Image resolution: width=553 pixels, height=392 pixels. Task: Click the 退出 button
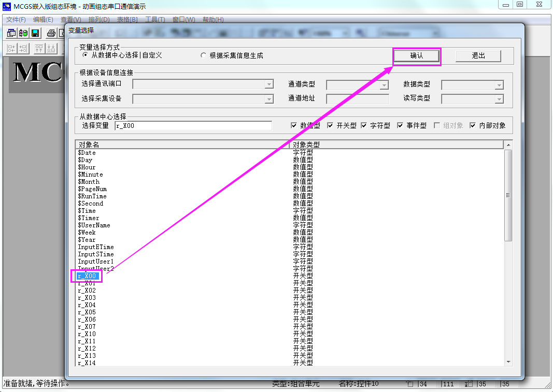[478, 56]
